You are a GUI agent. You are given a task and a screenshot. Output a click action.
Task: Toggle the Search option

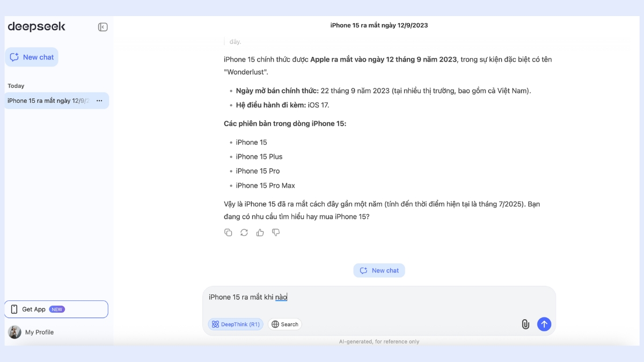pyautogui.click(x=285, y=324)
